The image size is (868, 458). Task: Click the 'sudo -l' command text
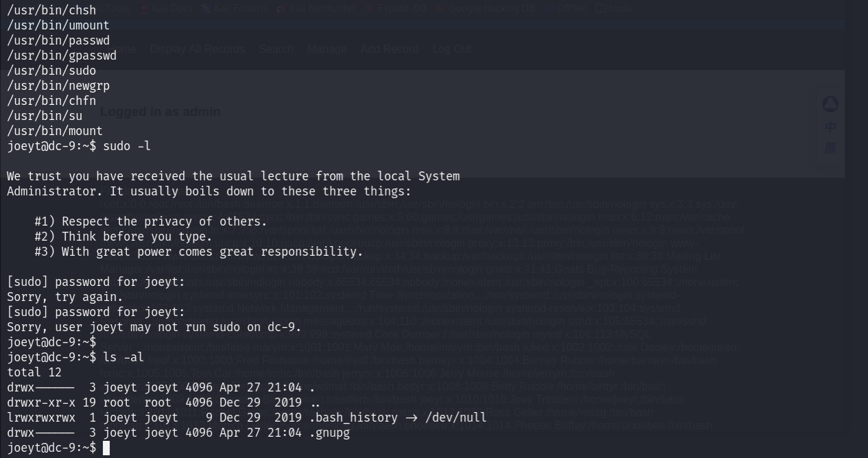[127, 146]
